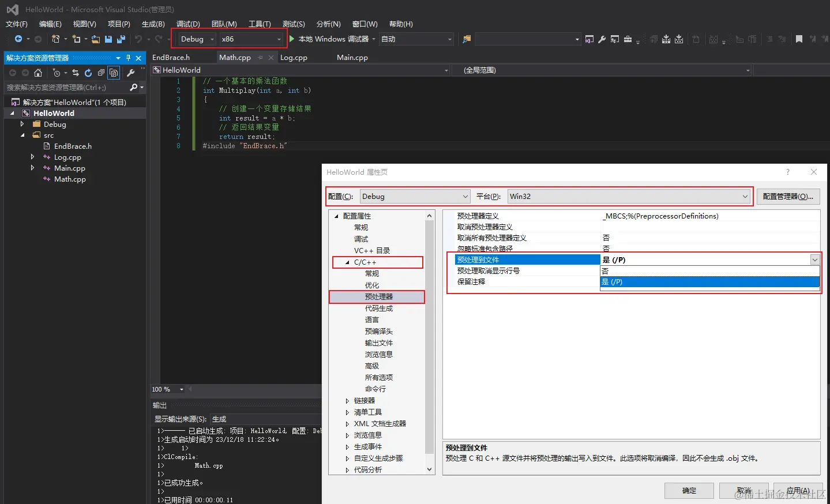The image size is (830, 504).
Task: Expand the 链接器 node in property tree
Action: pos(347,401)
